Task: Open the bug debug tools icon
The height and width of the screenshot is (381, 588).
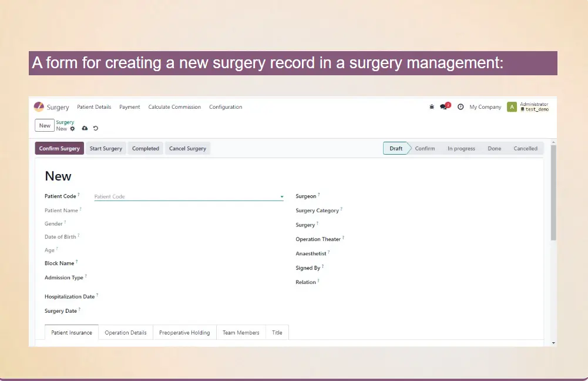Action: coord(432,107)
